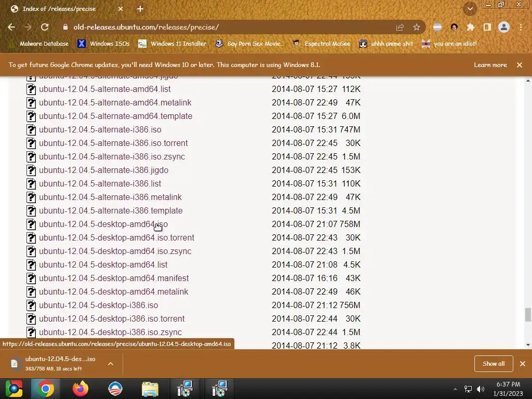Image resolution: width=532 pixels, height=399 pixels.
Task: Open ubuntu-12.04.5-desktop-i386.iso link
Action: click(98, 305)
